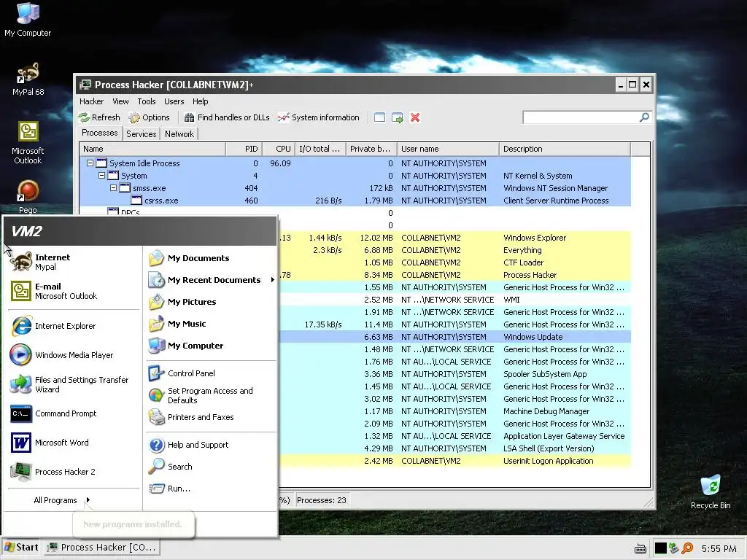Select the Recycle Bin desktop icon
This screenshot has height=560, width=747.
711,492
